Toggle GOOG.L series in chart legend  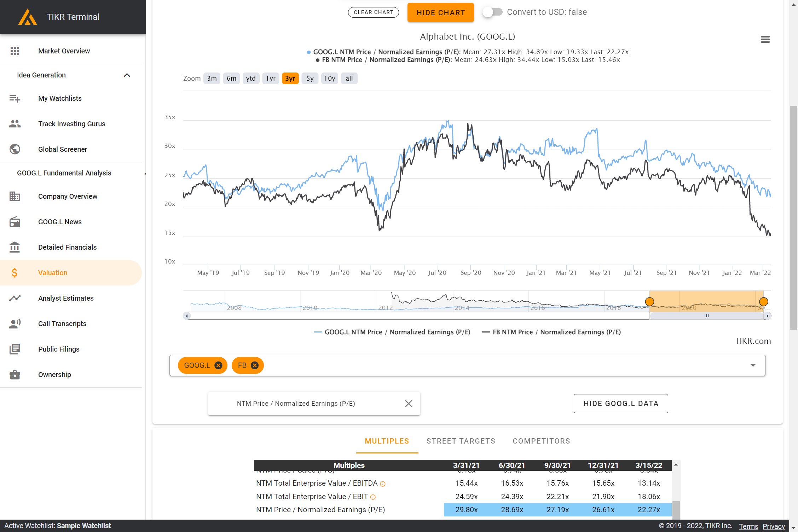(392, 332)
